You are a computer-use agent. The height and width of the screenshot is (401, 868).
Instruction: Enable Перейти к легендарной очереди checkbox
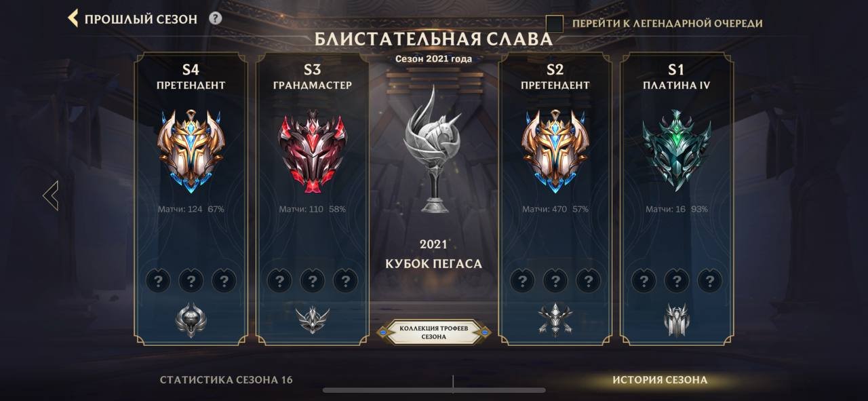(555, 24)
